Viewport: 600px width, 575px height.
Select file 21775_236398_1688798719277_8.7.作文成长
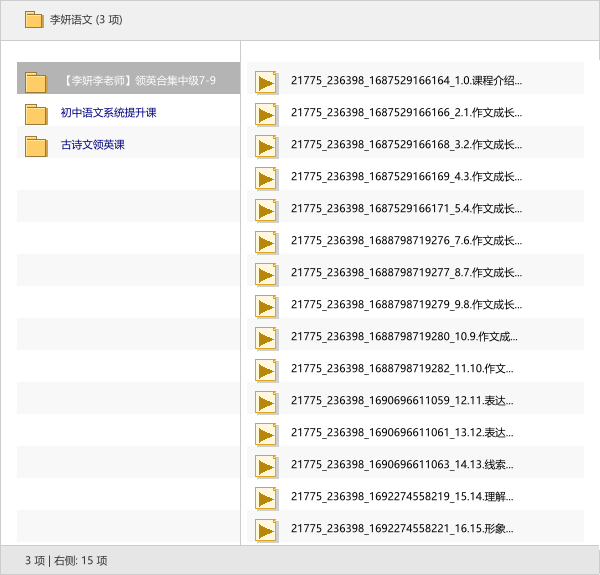click(x=406, y=273)
